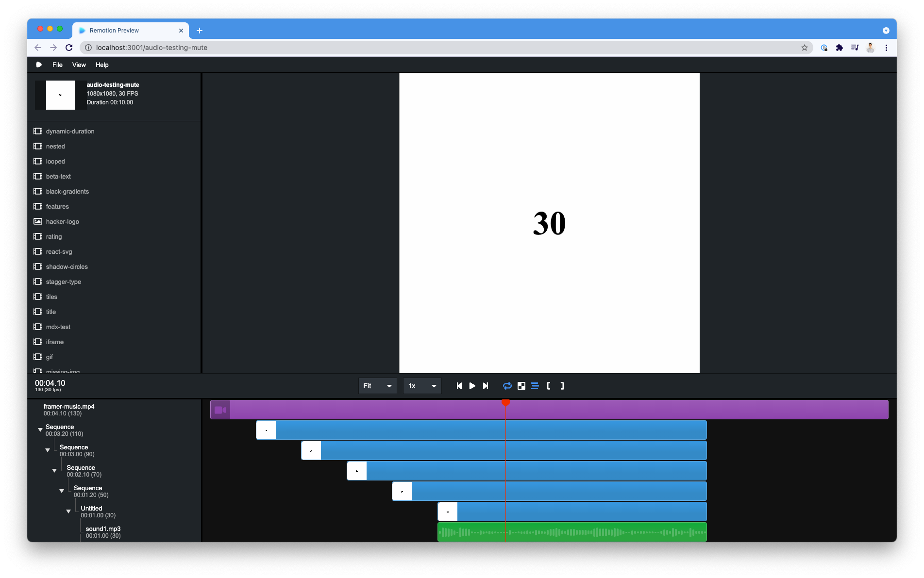Select the stagger-type composition

tap(63, 281)
